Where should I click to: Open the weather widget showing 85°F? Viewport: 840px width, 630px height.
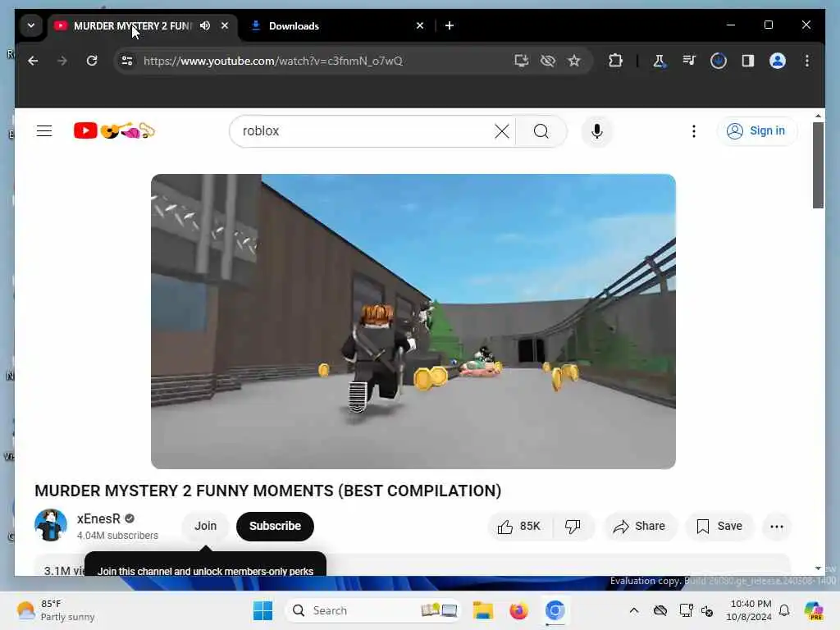tap(55, 610)
